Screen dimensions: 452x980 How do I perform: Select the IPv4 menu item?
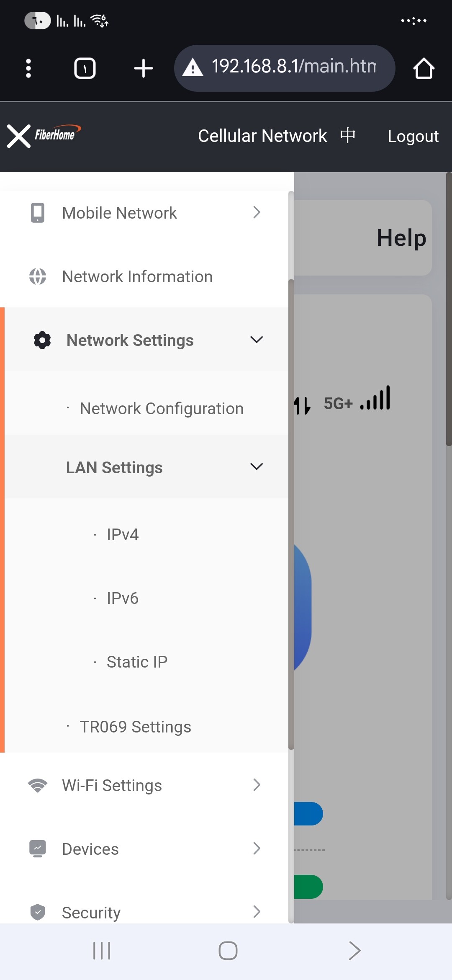click(123, 535)
